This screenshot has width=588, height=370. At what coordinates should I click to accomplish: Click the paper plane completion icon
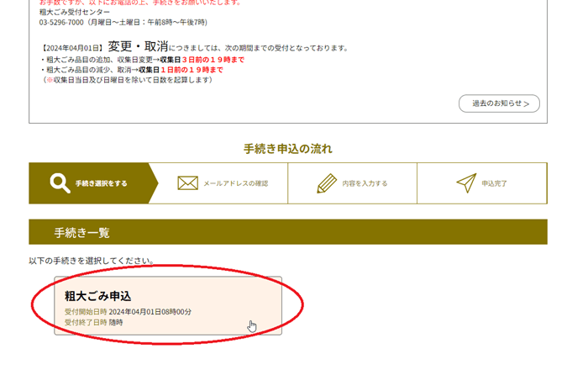(466, 183)
